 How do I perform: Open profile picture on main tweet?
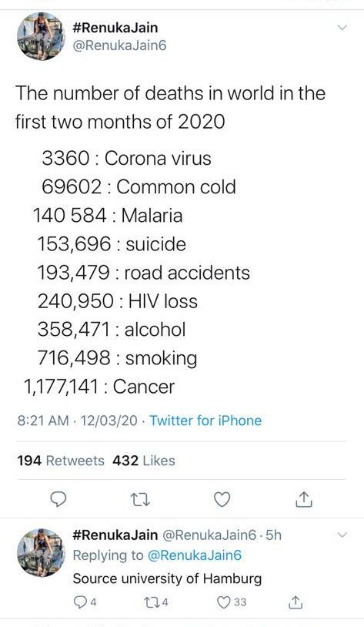tap(41, 36)
